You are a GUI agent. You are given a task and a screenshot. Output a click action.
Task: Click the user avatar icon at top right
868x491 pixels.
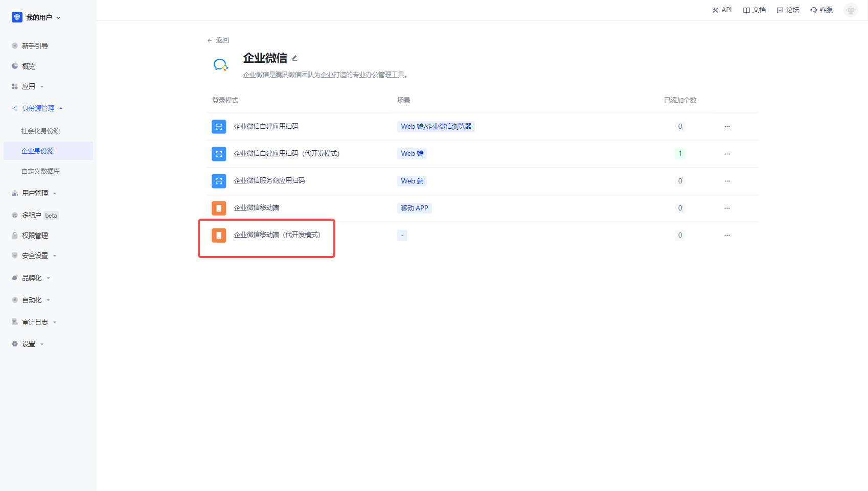pyautogui.click(x=851, y=10)
